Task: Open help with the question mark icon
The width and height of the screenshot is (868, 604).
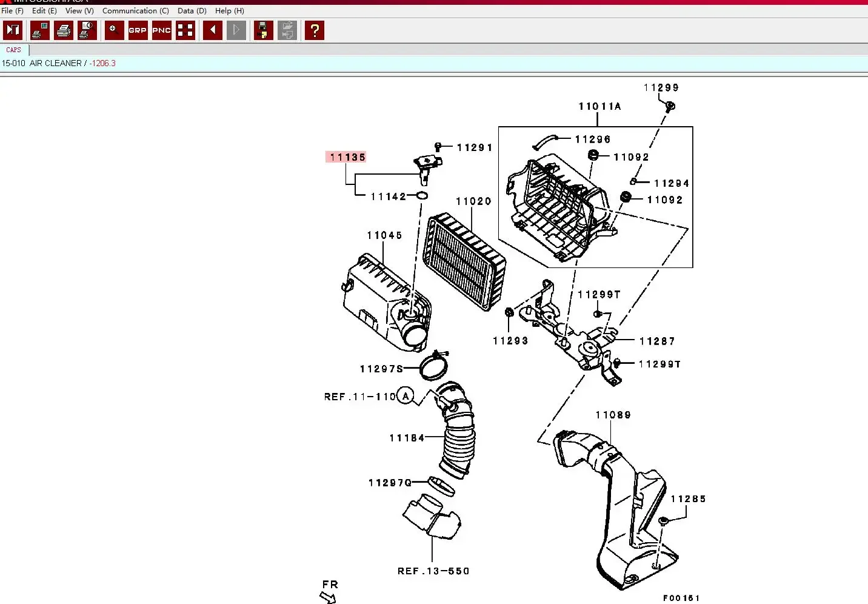Action: tap(314, 30)
